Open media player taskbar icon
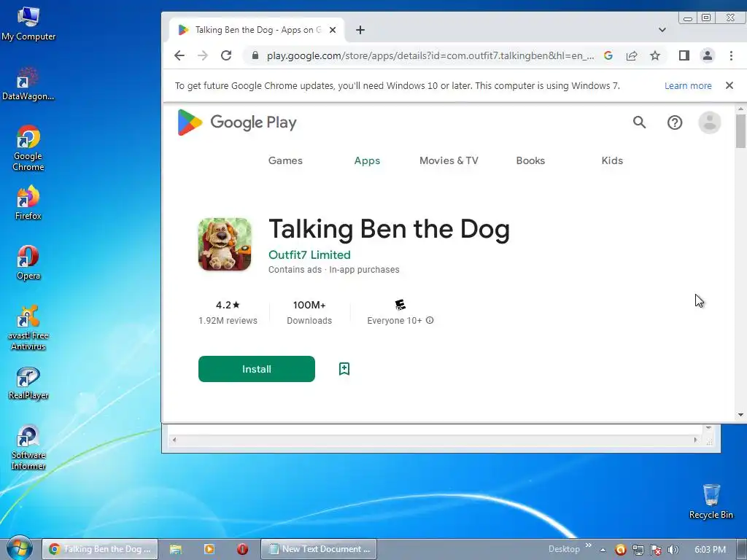 209,549
